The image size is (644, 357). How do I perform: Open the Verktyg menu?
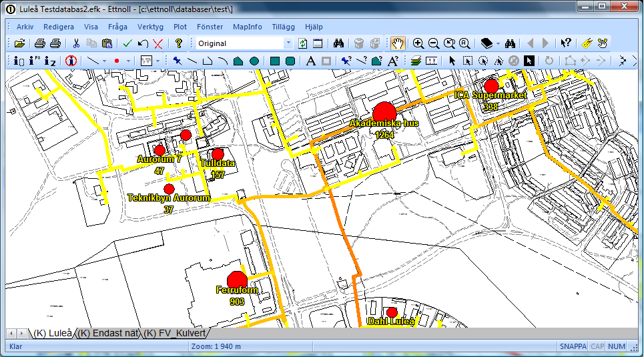[150, 27]
